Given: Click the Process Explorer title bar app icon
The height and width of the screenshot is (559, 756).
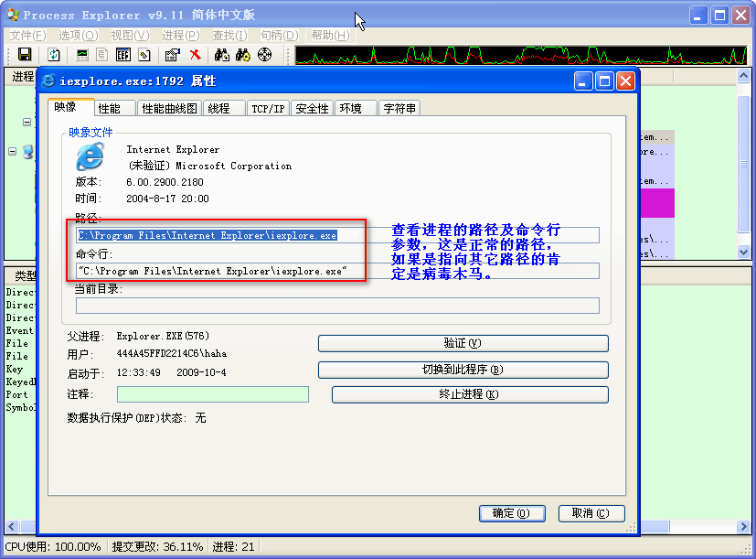Looking at the screenshot, I should click(13, 15).
